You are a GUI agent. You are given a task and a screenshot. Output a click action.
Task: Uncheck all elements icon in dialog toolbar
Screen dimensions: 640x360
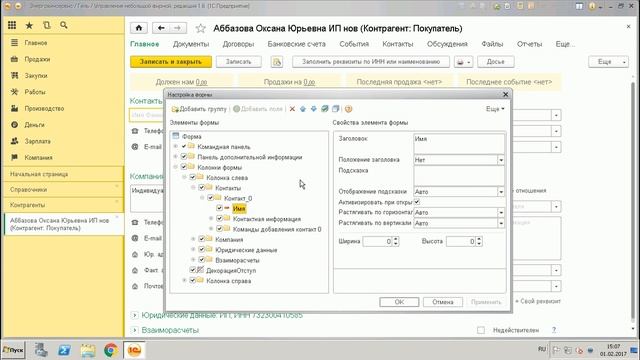336,109
